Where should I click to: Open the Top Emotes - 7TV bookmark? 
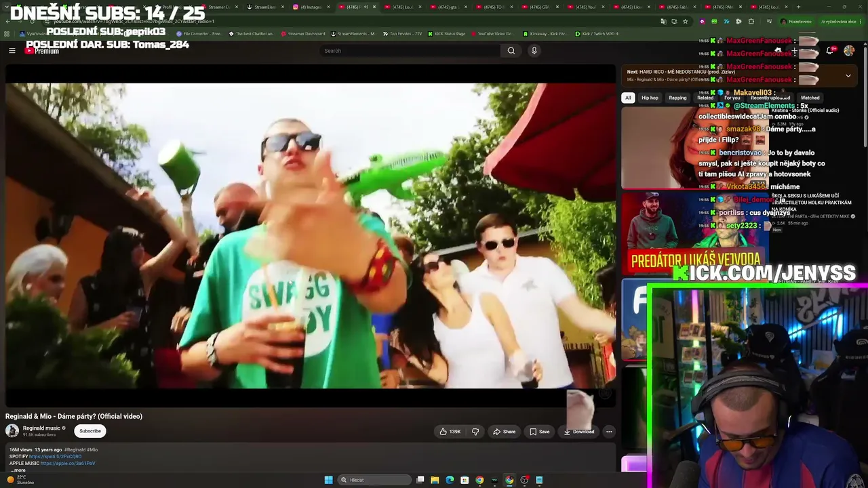(x=403, y=33)
